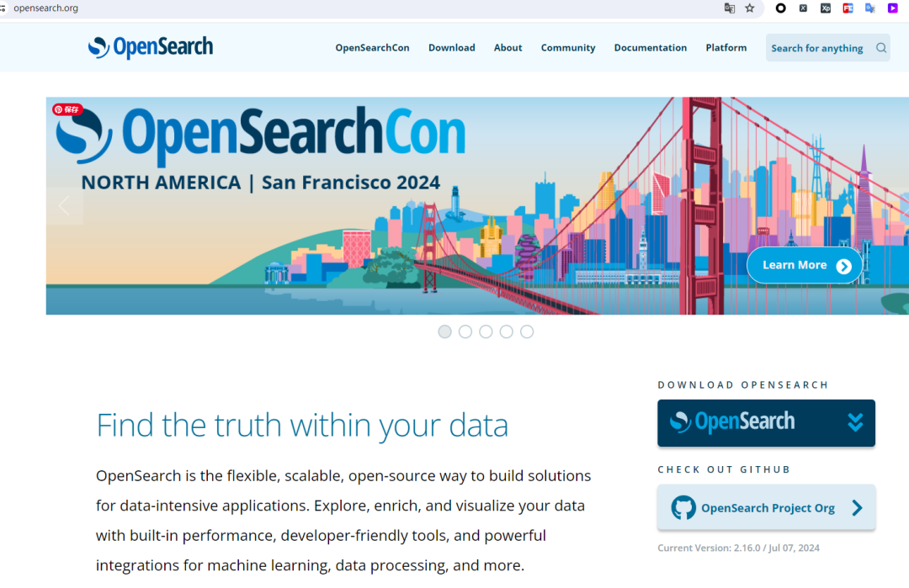Screen dimensions: 909x588
Task: Open the purple play button extension
Action: point(892,8)
